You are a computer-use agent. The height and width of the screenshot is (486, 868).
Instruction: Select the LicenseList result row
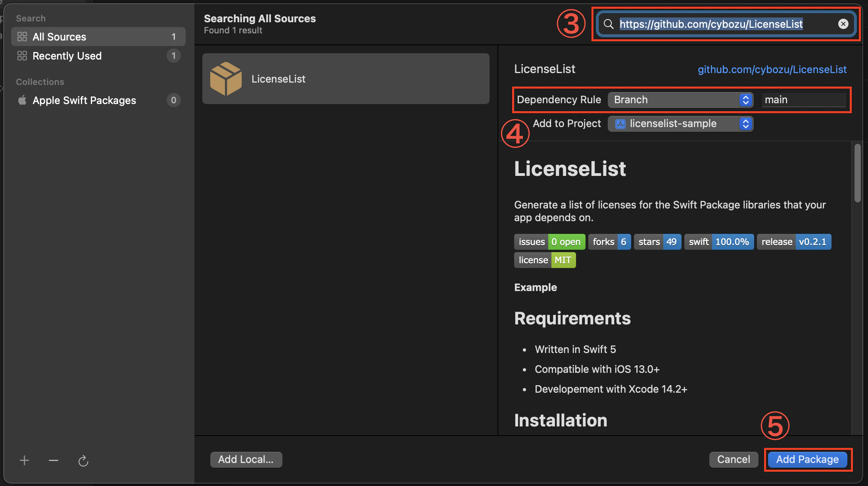coord(346,79)
